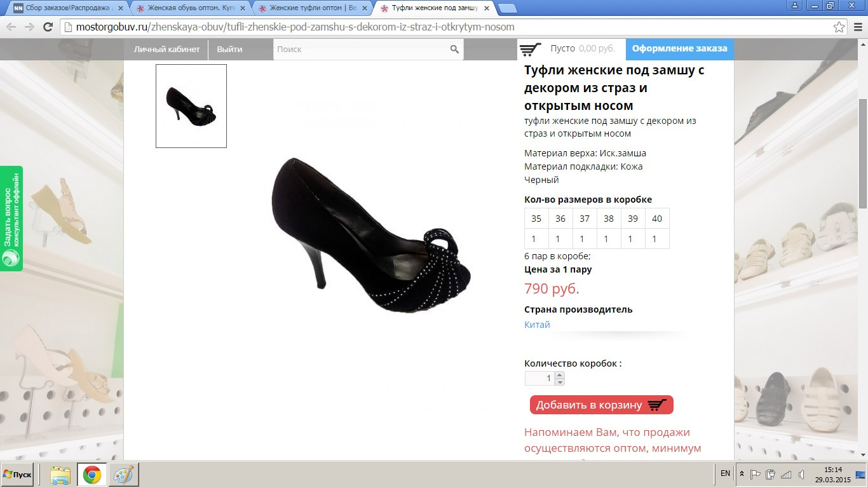Open the Китай country link
The image size is (868, 488).
(537, 325)
